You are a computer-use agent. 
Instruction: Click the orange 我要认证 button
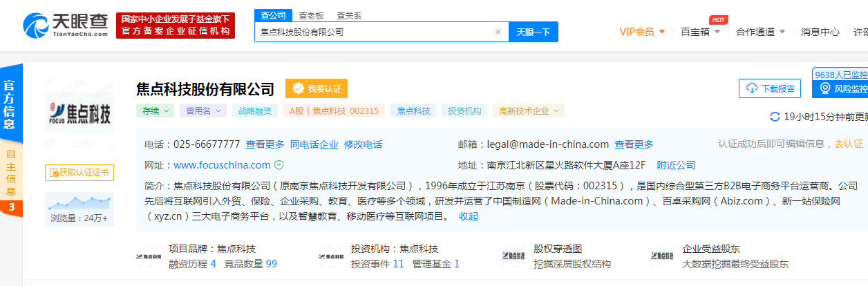point(317,89)
